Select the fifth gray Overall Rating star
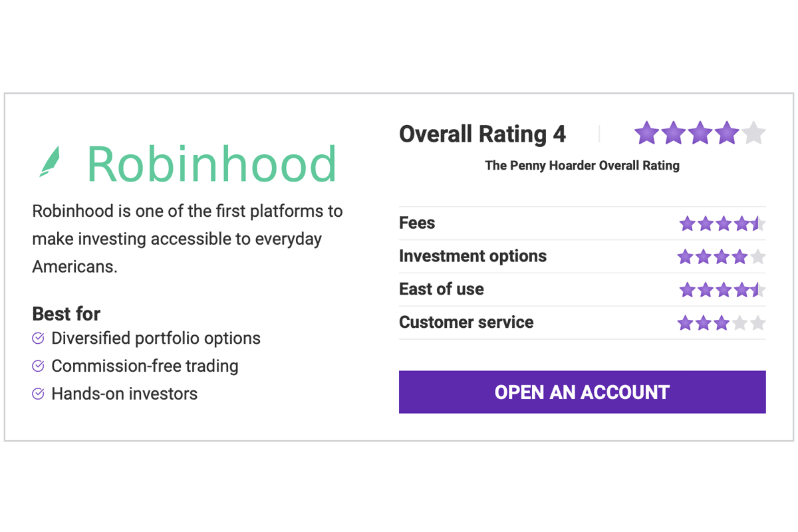 point(753,133)
